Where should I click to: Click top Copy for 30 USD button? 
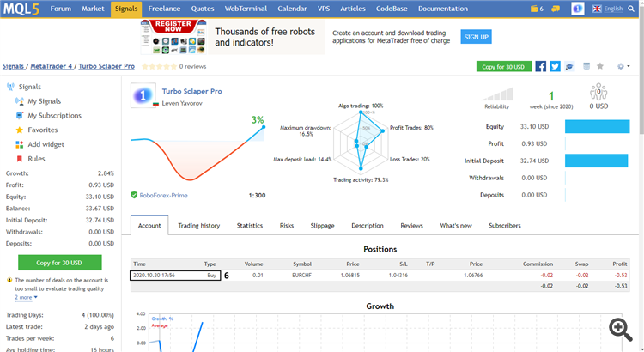pyautogui.click(x=503, y=67)
